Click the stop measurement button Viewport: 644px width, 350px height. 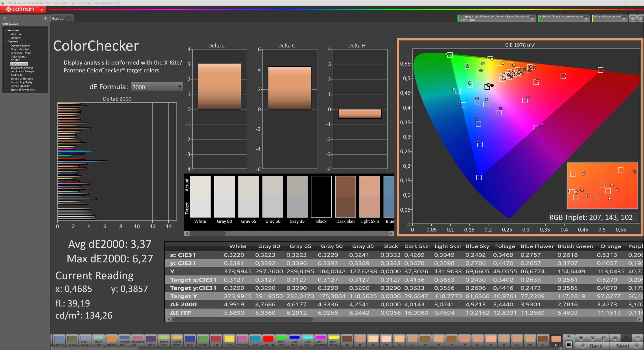click(x=581, y=338)
